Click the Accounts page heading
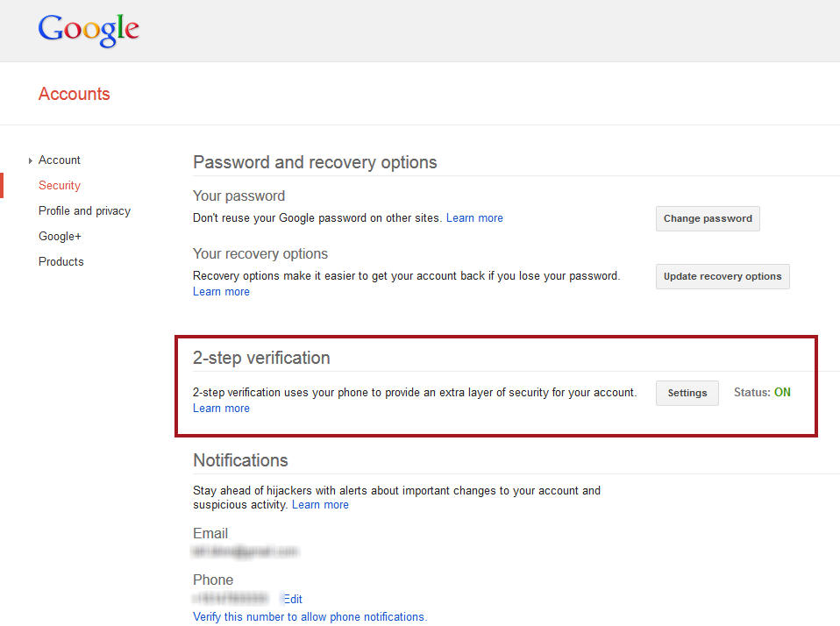Viewport: 840px width, 626px height. 74,94
